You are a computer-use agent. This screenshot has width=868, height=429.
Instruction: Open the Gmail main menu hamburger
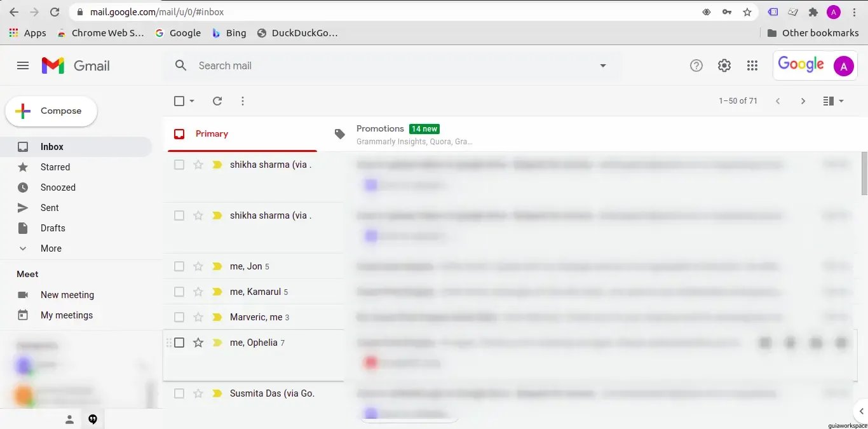tap(23, 65)
